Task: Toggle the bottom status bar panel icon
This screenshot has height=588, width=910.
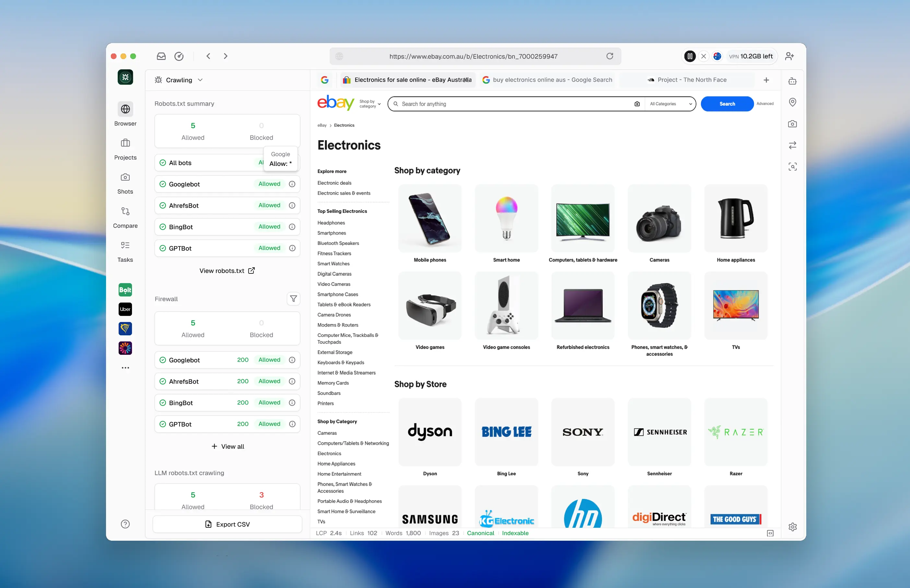Action: 770,533
